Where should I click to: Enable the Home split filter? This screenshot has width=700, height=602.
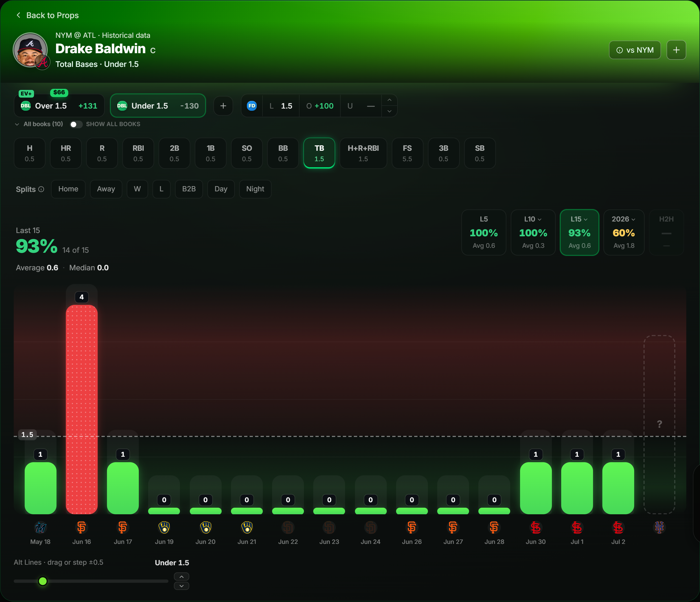[x=68, y=189]
